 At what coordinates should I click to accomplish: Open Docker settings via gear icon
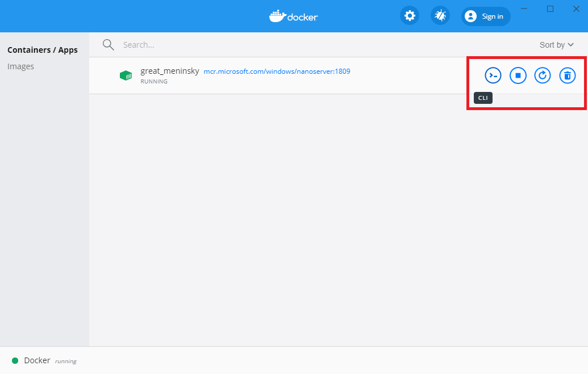click(x=409, y=16)
